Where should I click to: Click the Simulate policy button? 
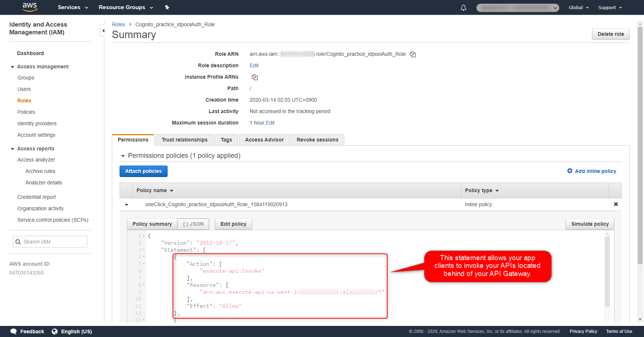[x=590, y=224]
